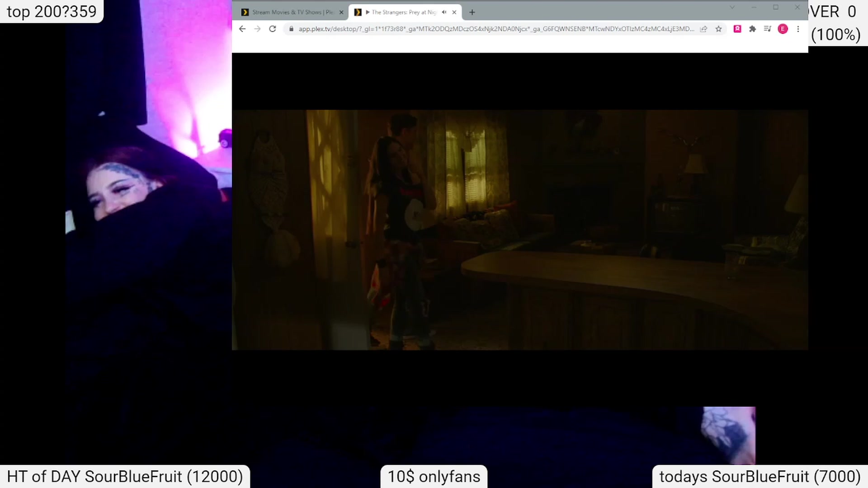
Task: Open tab search chevron dropdown
Action: click(732, 7)
